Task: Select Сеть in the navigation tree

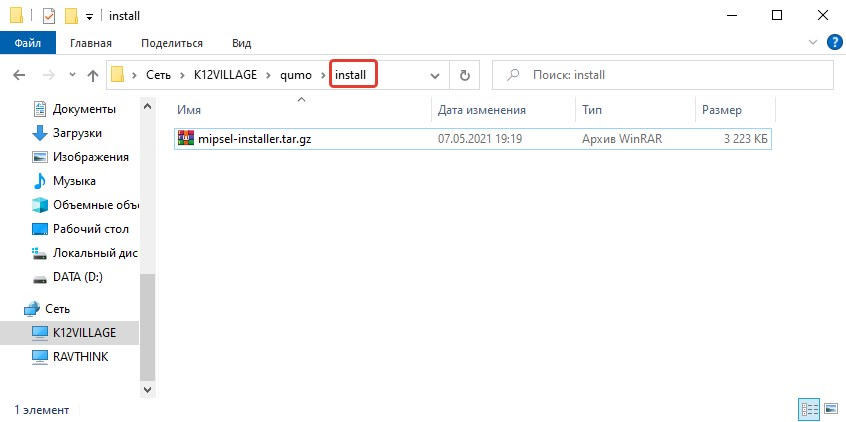Action: click(x=58, y=309)
